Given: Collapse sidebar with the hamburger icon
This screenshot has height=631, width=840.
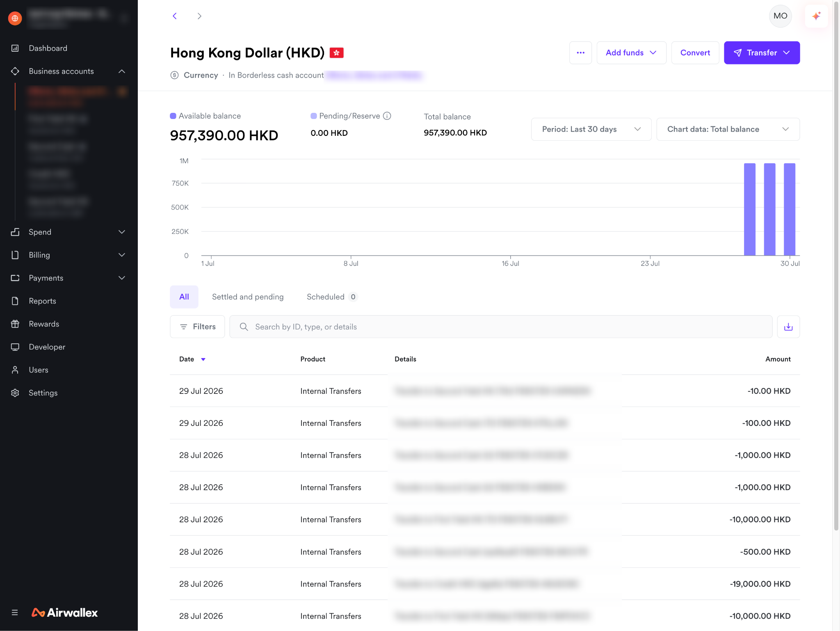Looking at the screenshot, I should 15,613.
